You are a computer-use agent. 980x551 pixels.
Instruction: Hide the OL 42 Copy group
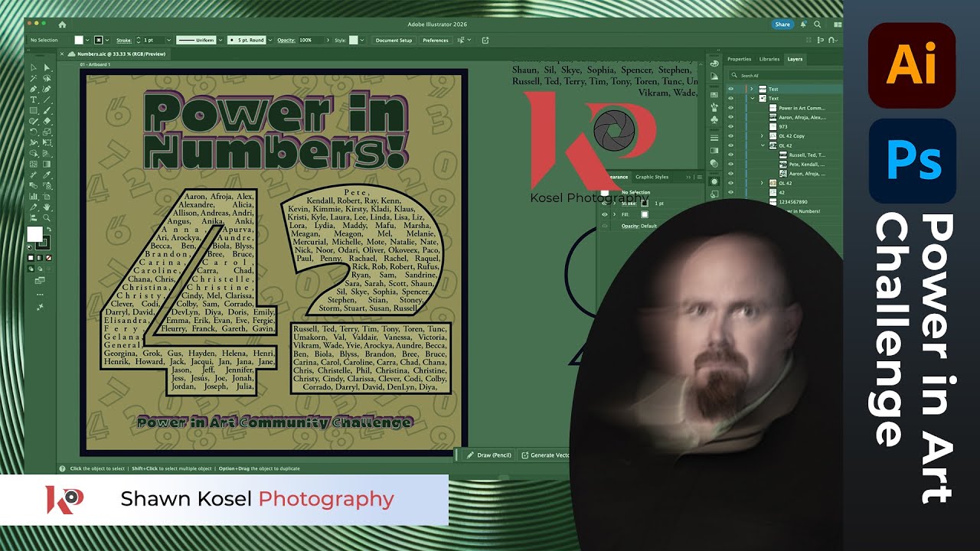point(730,136)
